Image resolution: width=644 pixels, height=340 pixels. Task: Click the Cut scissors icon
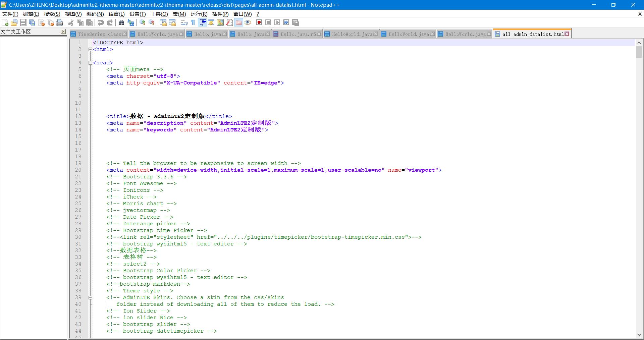pos(71,22)
